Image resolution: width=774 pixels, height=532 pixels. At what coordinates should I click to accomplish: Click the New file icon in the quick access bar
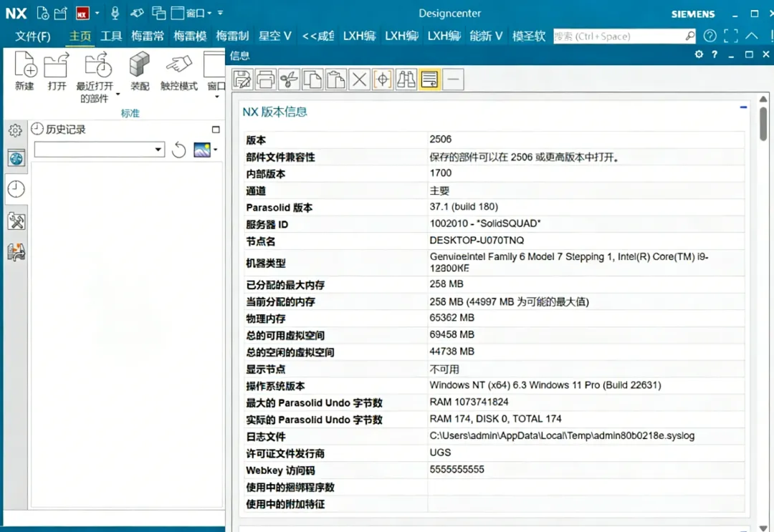tap(43, 14)
